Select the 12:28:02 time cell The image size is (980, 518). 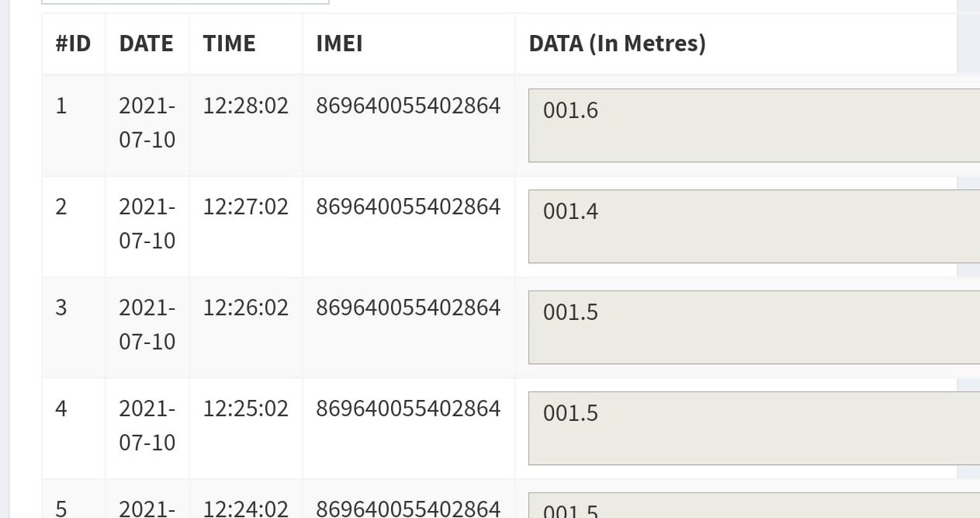click(x=245, y=106)
